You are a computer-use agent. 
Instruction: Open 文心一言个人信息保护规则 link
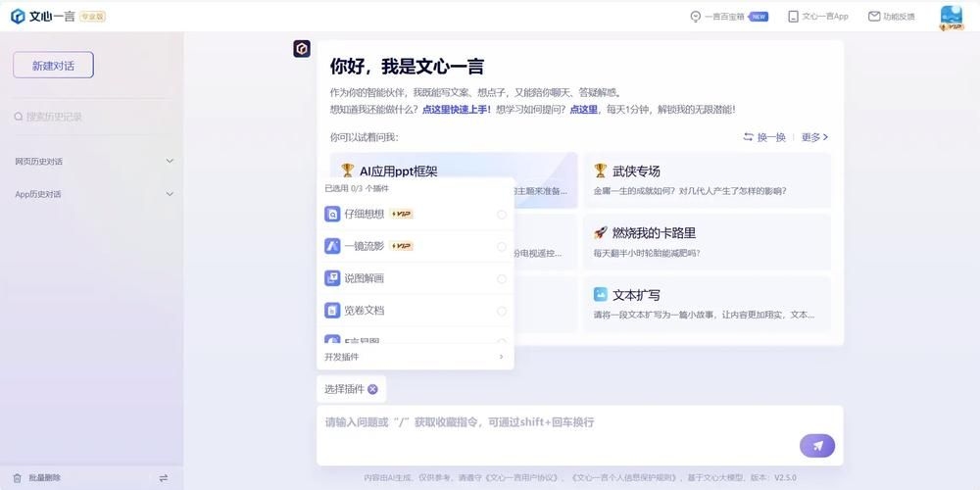pos(623,477)
